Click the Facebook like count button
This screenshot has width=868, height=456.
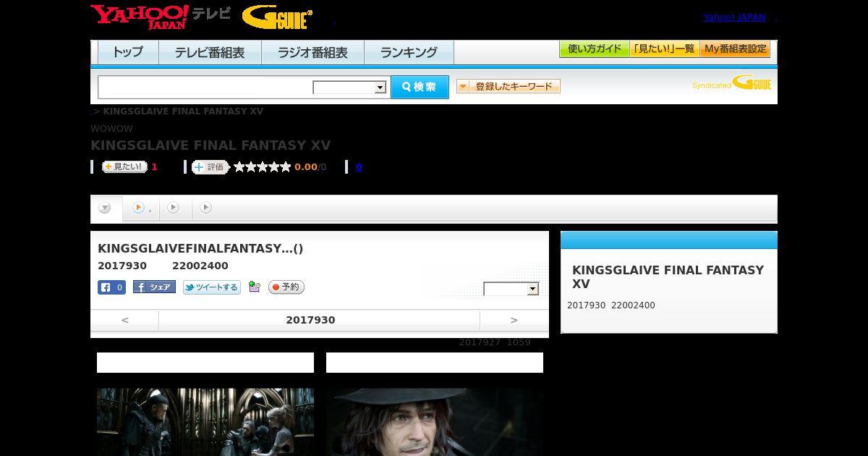pyautogui.click(x=111, y=287)
